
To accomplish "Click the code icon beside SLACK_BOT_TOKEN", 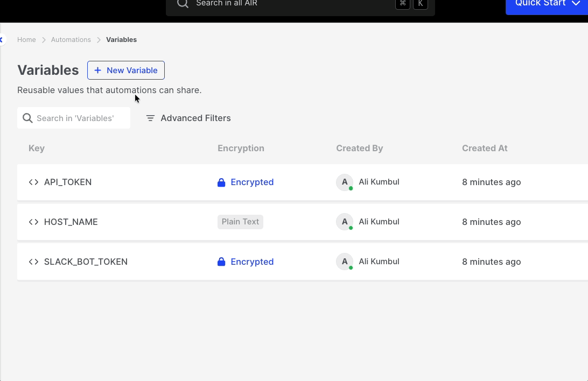I will coord(34,262).
